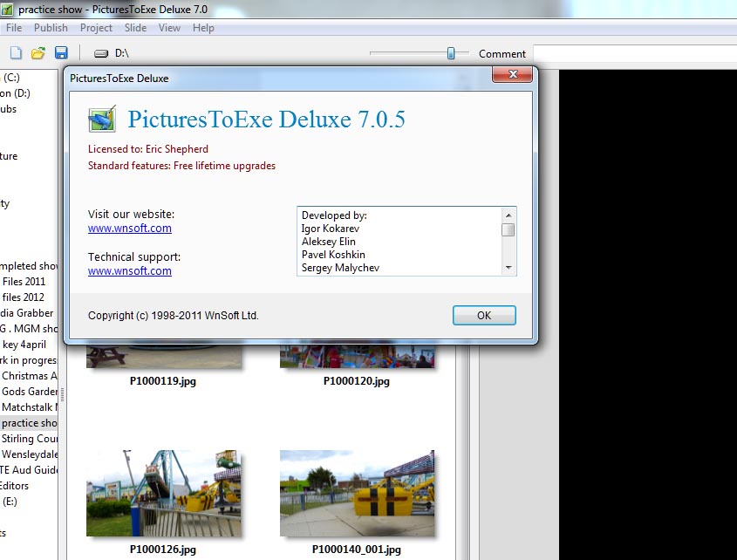This screenshot has width=737, height=560.
Task: Click OK in the About dialog
Action: [x=484, y=315]
